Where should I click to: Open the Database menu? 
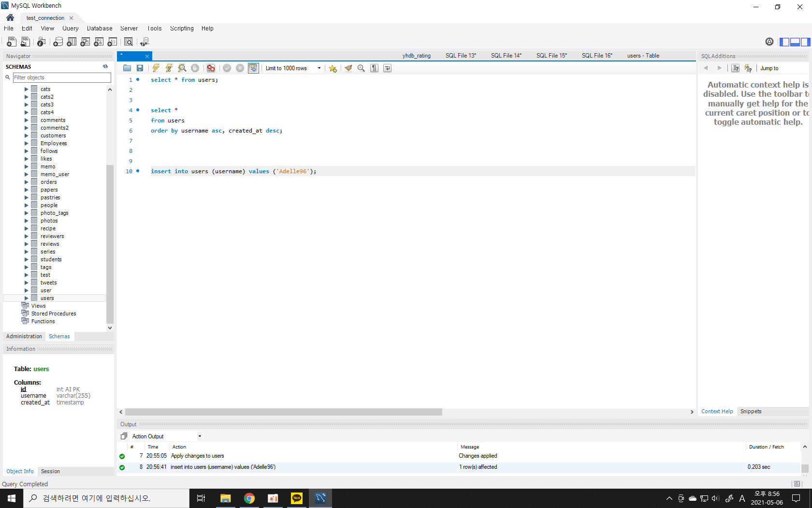[x=100, y=29]
